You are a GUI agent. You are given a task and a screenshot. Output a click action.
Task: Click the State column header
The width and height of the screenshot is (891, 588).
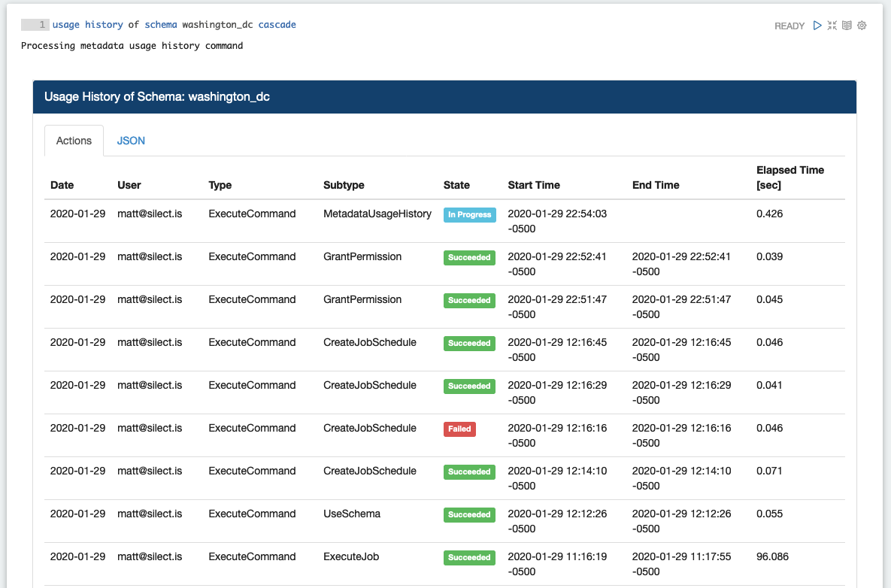pos(456,185)
